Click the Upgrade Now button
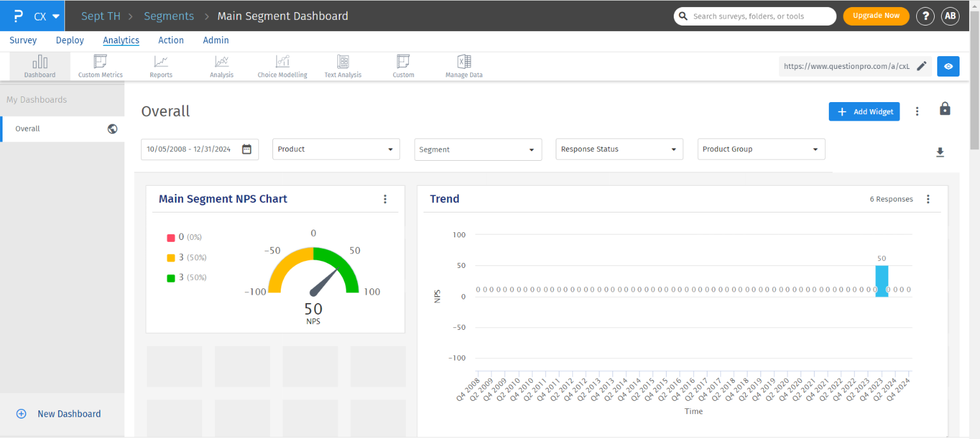Image resolution: width=980 pixels, height=439 pixels. point(876,16)
